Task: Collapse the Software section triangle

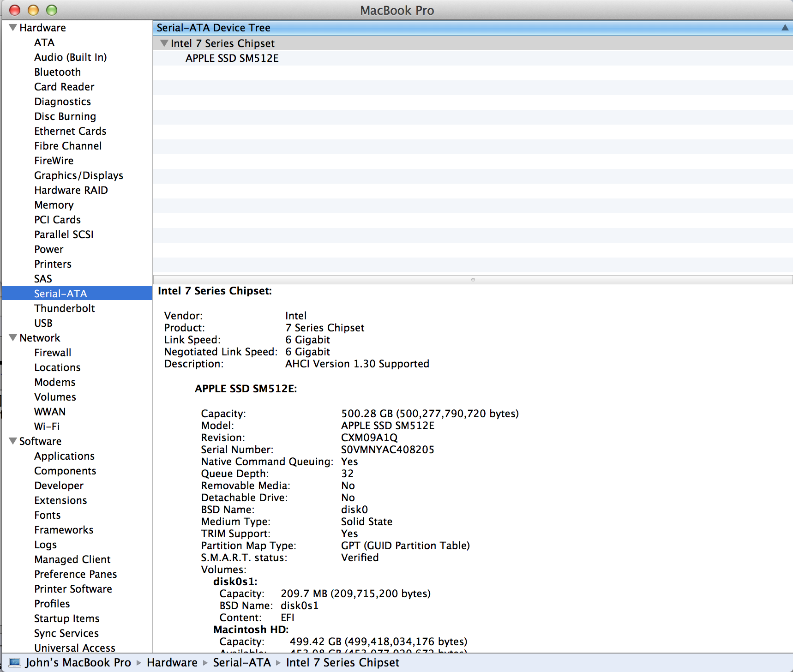Action: [x=13, y=441]
